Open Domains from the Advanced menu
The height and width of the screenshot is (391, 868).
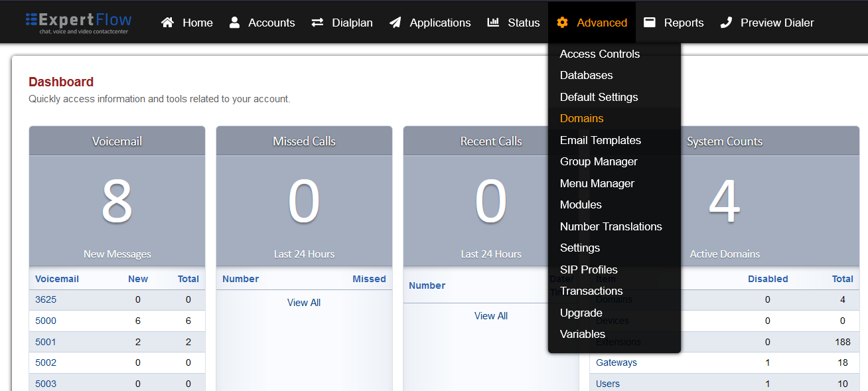click(581, 118)
